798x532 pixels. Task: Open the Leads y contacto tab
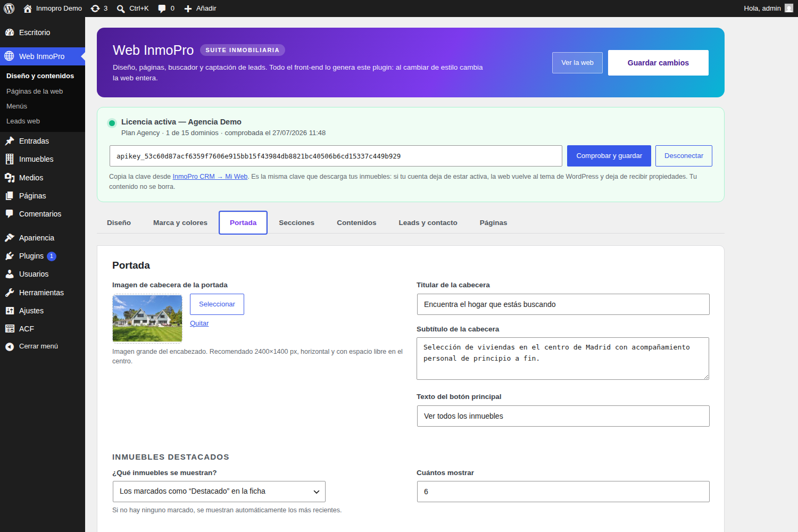[x=428, y=222]
